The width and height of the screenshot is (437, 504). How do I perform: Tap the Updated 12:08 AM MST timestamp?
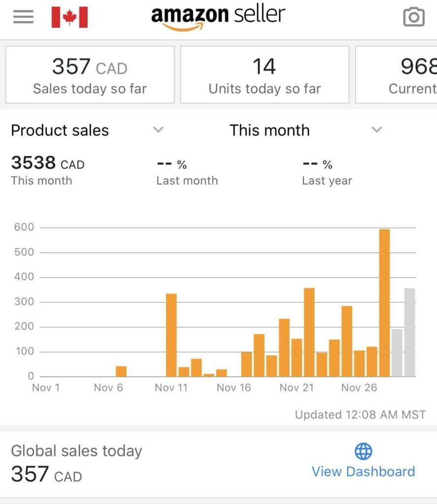[360, 415]
